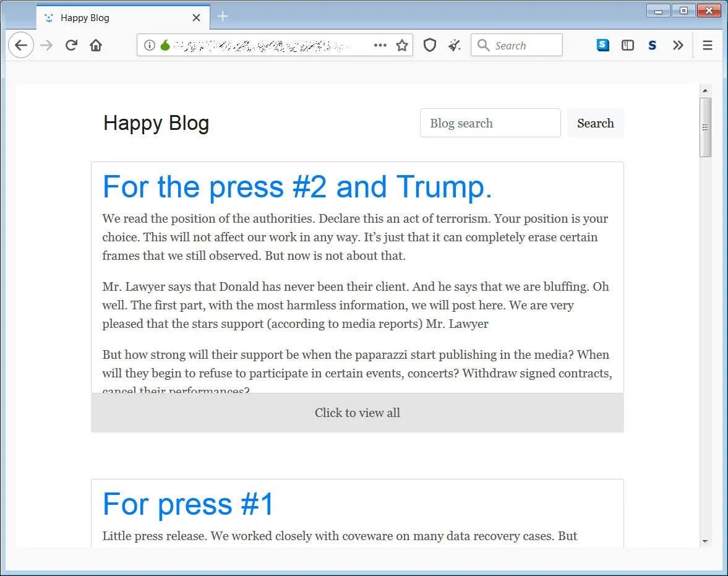Maximize the browser window
The height and width of the screenshot is (576, 728).
(683, 11)
